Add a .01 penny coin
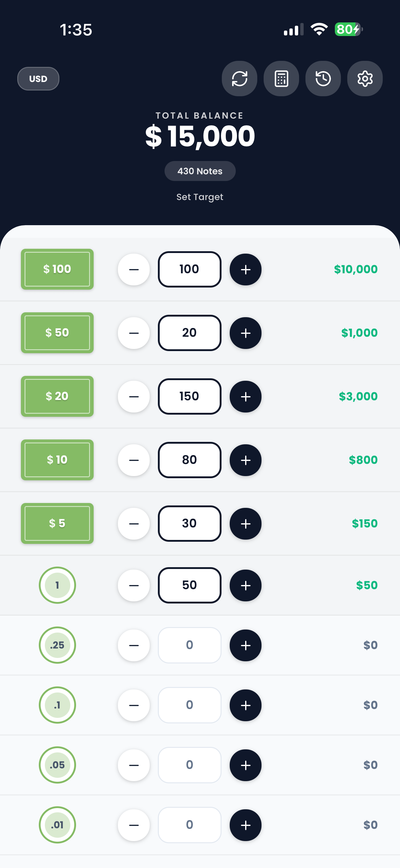The width and height of the screenshot is (400, 868). tap(245, 825)
